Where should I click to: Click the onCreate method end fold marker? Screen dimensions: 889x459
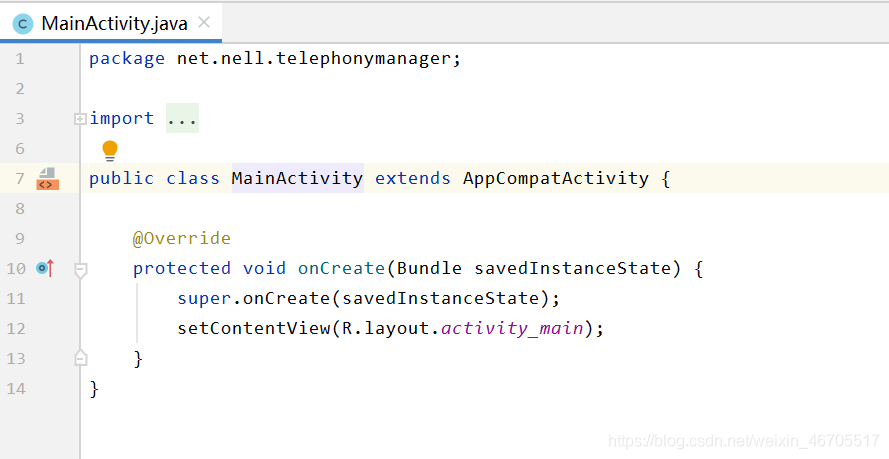(x=81, y=358)
